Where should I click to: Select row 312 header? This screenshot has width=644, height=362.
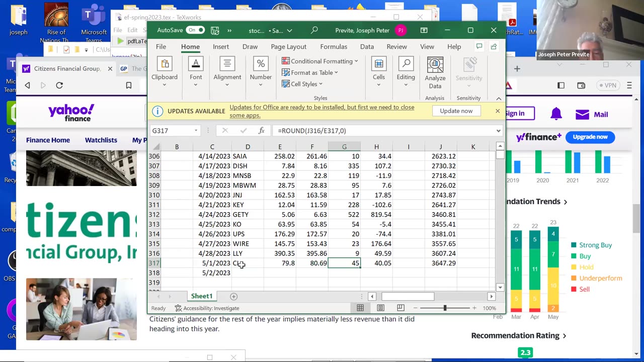pyautogui.click(x=154, y=215)
